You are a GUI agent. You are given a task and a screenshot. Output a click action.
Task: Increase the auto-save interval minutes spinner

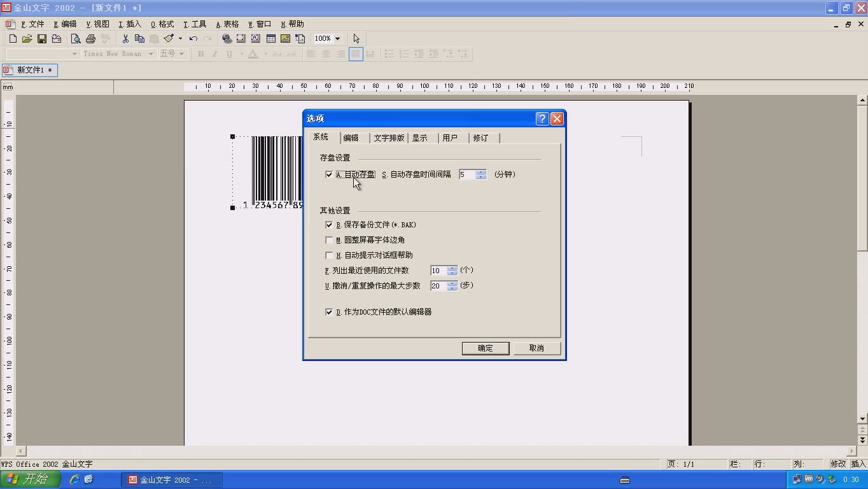coord(481,172)
